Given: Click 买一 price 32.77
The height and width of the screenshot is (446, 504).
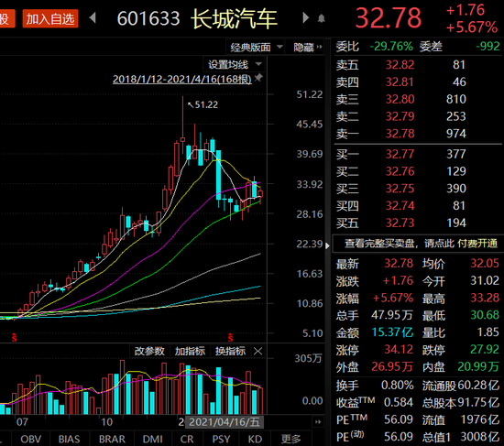Looking at the screenshot, I should [x=400, y=154].
